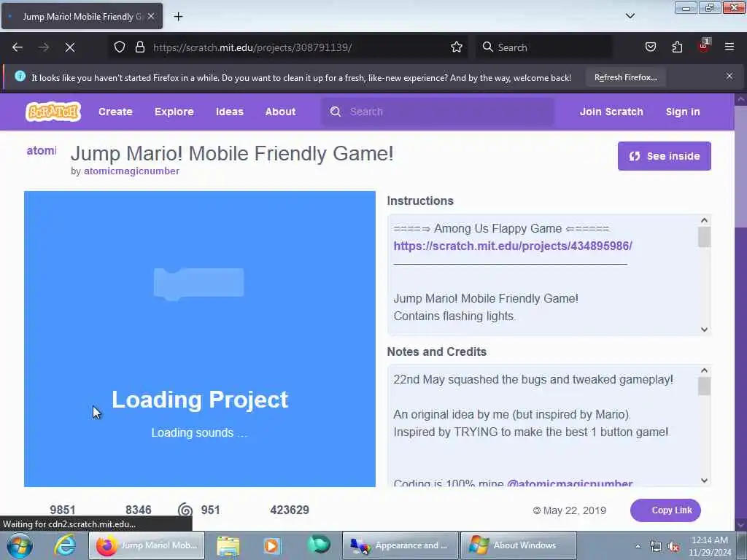Click the 423629 views count
The image size is (747, 560).
coord(289,510)
